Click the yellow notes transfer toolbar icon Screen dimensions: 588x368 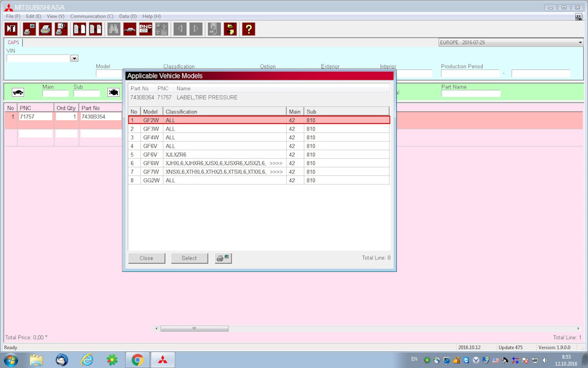coord(230,29)
